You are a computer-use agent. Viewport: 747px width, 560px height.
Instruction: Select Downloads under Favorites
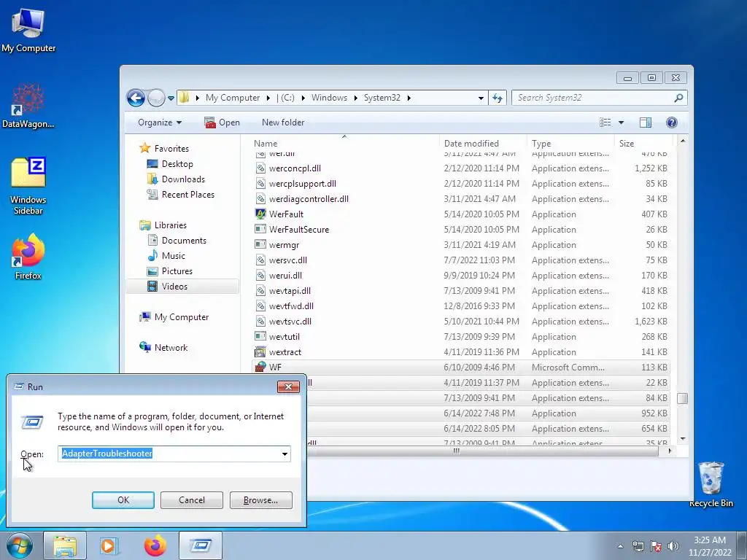click(x=183, y=179)
